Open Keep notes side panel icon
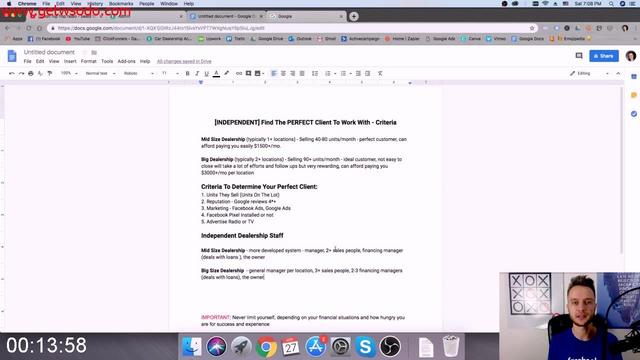This screenshot has height=360, width=640. [x=633, y=95]
